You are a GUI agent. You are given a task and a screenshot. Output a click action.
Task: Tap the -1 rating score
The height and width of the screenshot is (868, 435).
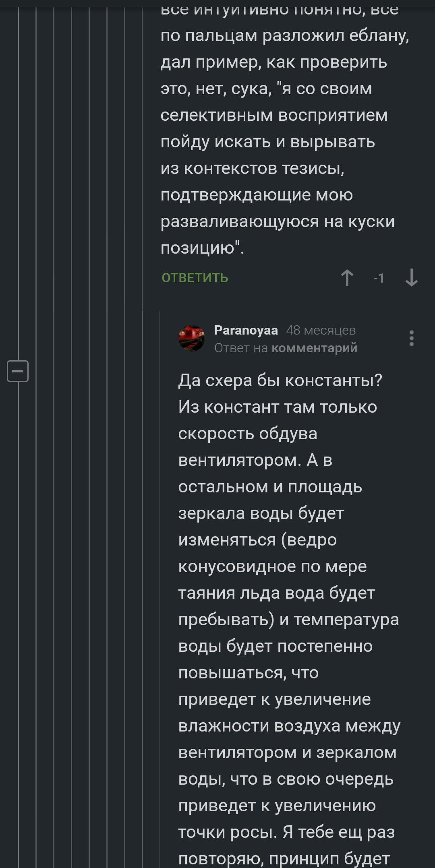pyautogui.click(x=379, y=278)
